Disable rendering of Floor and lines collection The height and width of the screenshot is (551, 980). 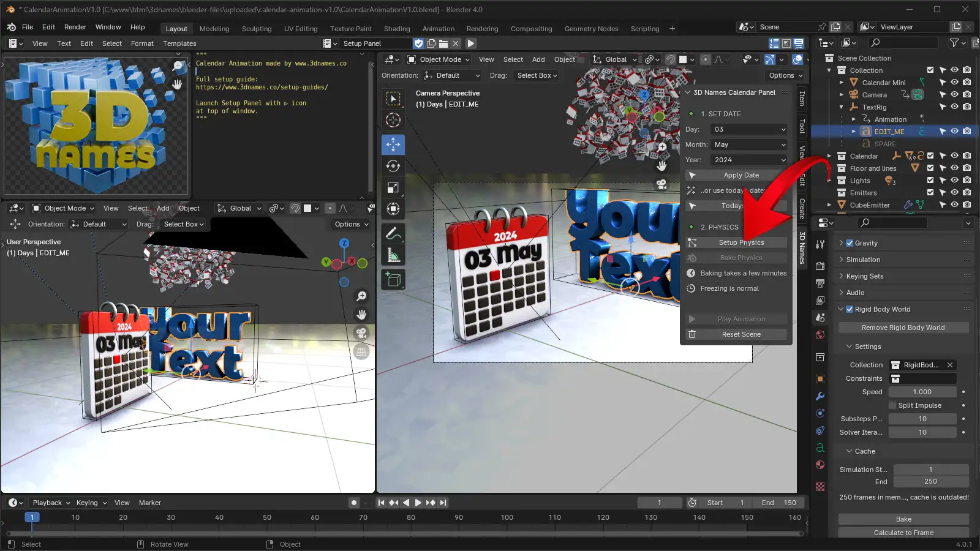(x=967, y=168)
